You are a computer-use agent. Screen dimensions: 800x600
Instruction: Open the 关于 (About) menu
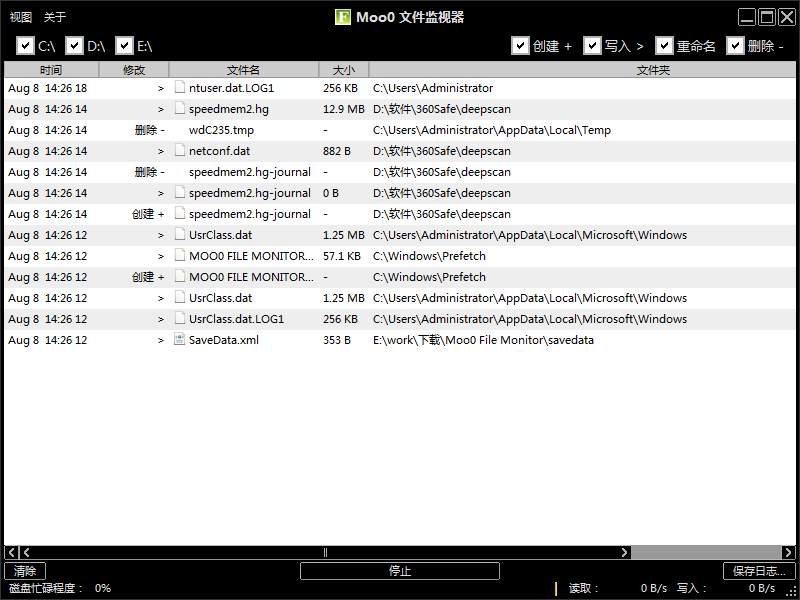coord(54,17)
